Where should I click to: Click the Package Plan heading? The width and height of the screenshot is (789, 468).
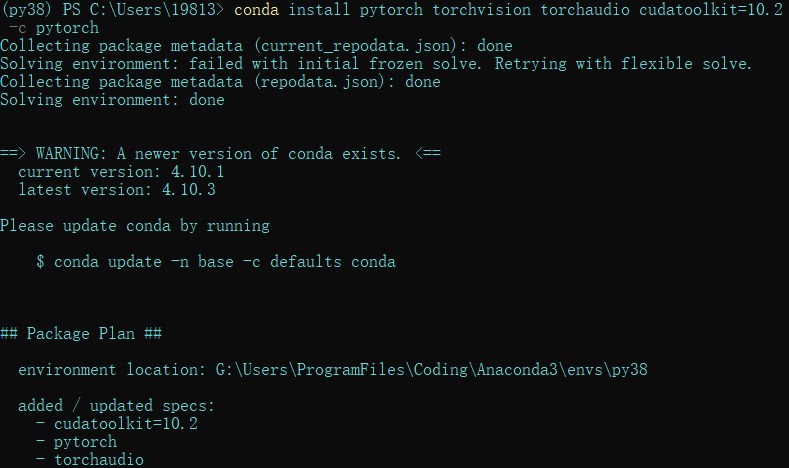click(x=81, y=334)
